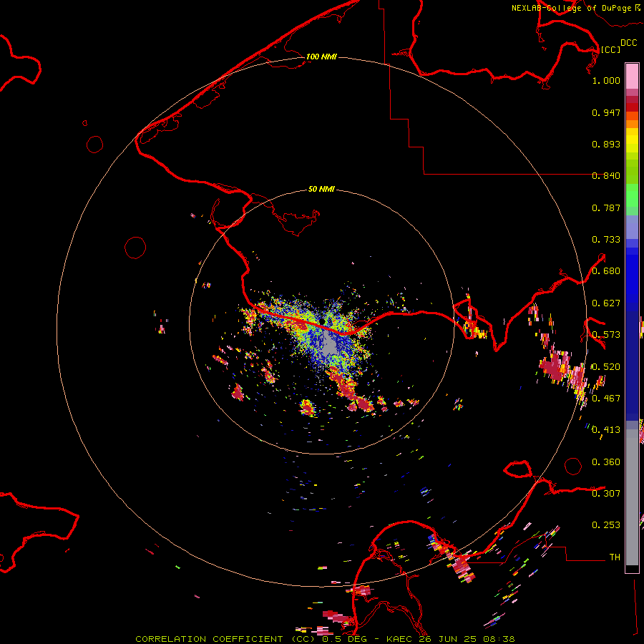The width and height of the screenshot is (644, 644).
Task: Click the gray radar site center blob
Action: tap(329, 344)
